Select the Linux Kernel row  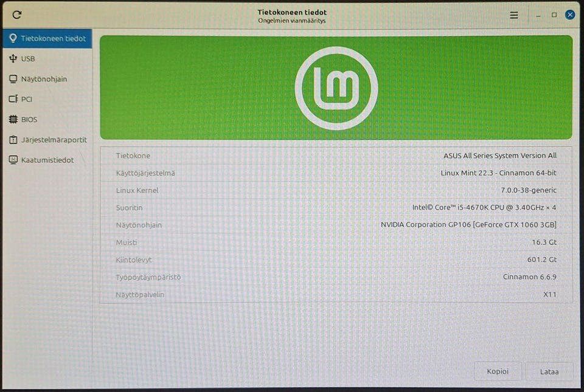tap(336, 190)
